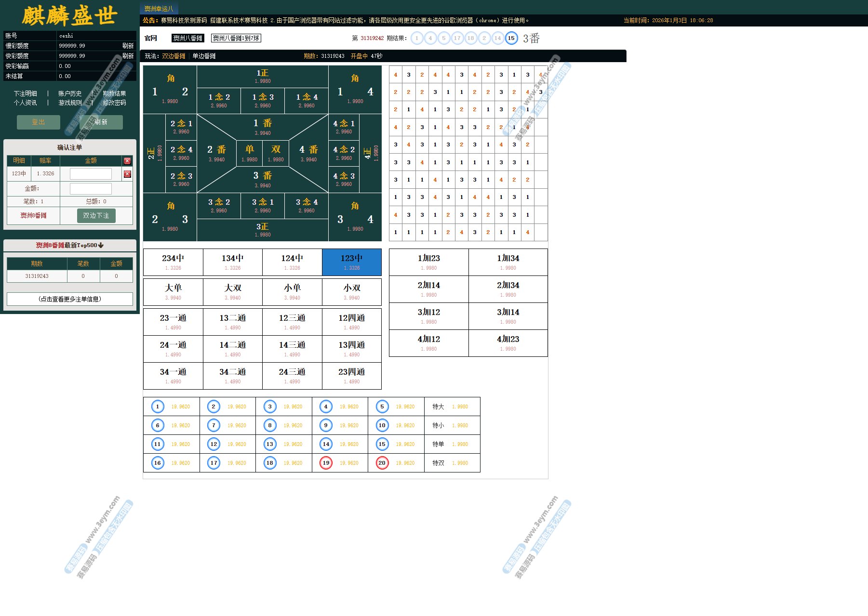
Task: Open the 澳洲幸运八 tab
Action: tap(159, 9)
